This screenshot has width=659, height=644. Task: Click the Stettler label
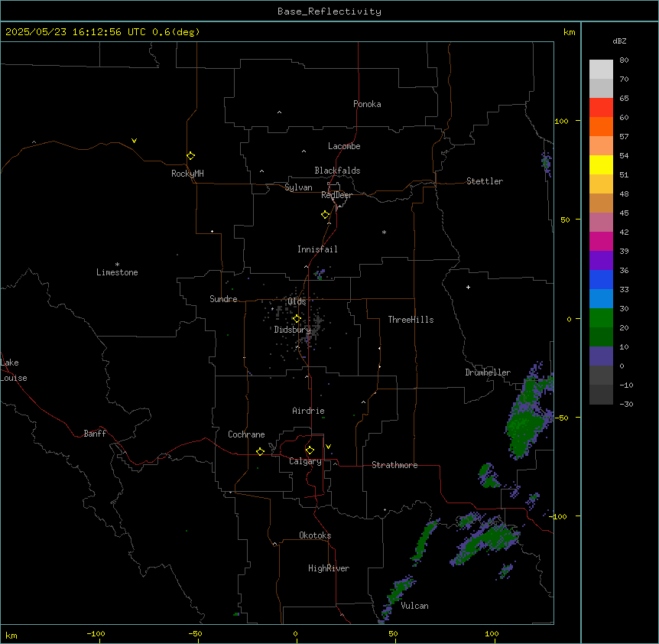tap(485, 181)
